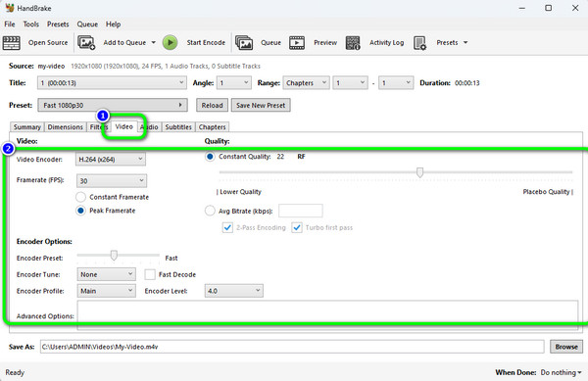588x381 pixels.
Task: Click the Encoder Preset slider handle
Action: point(114,255)
